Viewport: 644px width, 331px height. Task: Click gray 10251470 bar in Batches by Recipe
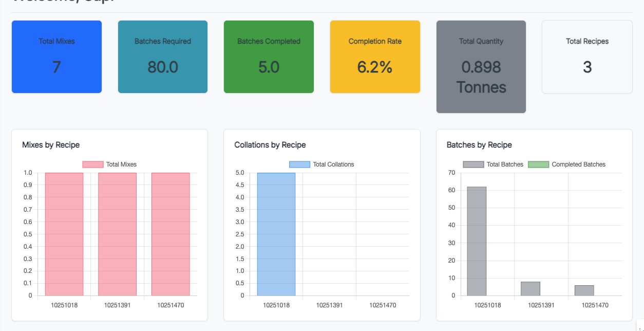coord(584,290)
